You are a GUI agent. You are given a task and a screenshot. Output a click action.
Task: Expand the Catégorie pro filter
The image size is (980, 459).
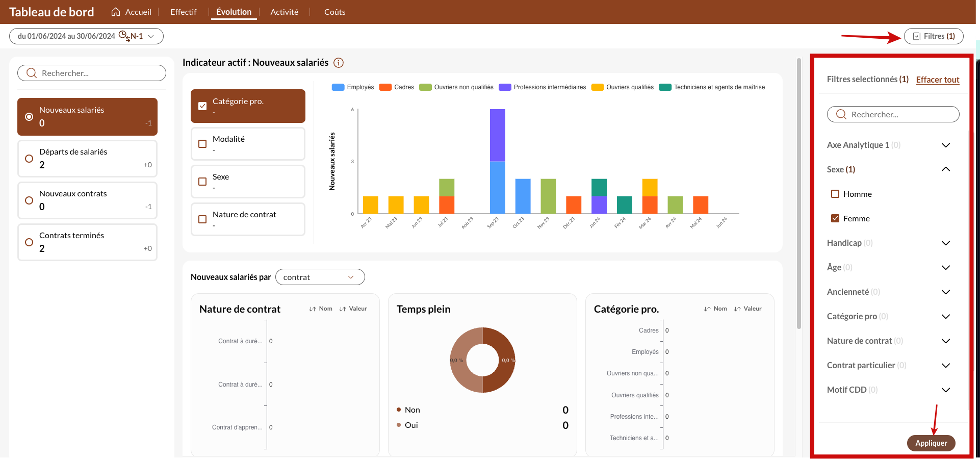[946, 317]
